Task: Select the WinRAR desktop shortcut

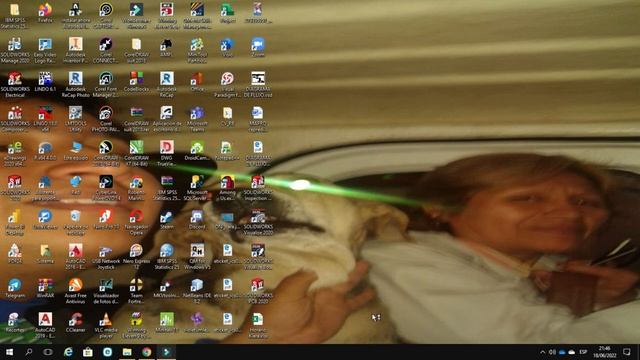Action: coord(45,288)
